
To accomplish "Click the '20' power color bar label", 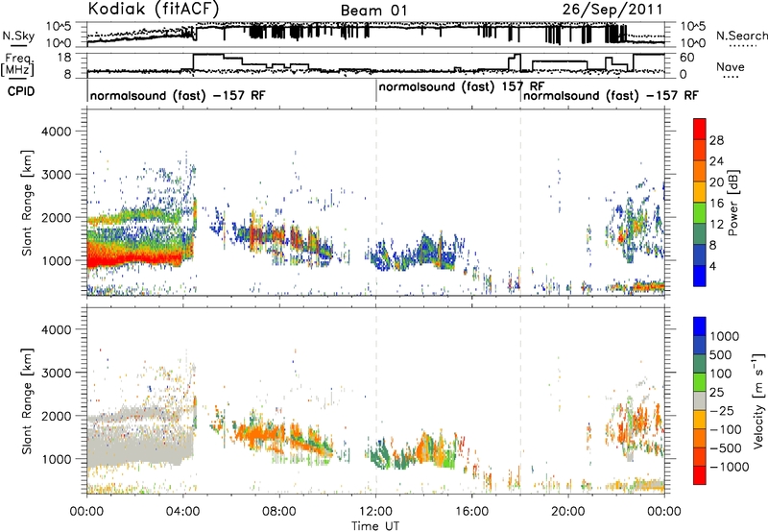I will pyautogui.click(x=716, y=182).
